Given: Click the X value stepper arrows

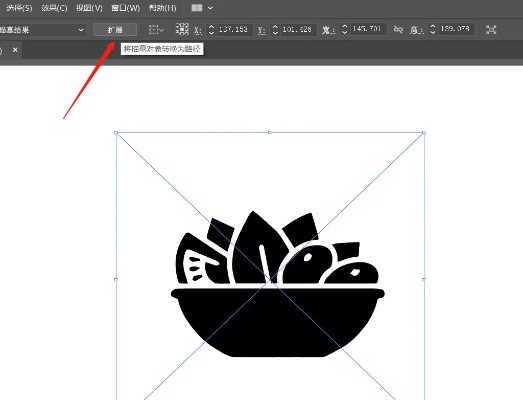Looking at the screenshot, I should coord(211,30).
